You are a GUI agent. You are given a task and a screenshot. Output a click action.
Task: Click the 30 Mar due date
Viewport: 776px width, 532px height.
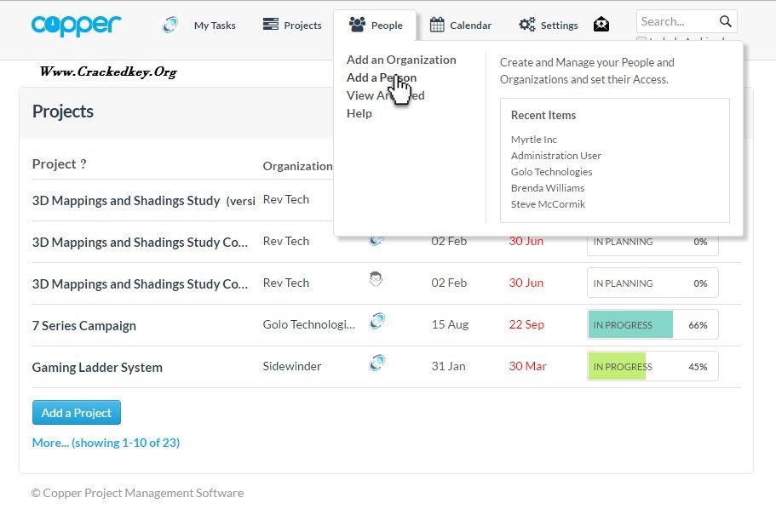[x=527, y=366]
